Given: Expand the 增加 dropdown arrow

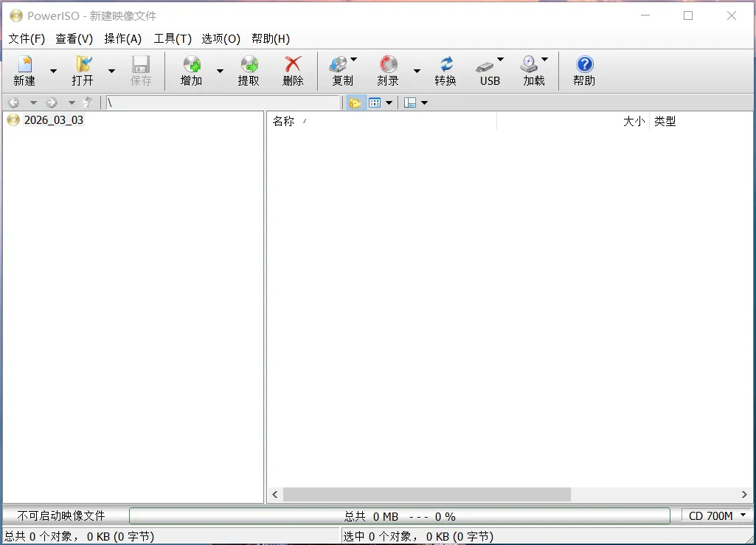Looking at the screenshot, I should (x=220, y=71).
